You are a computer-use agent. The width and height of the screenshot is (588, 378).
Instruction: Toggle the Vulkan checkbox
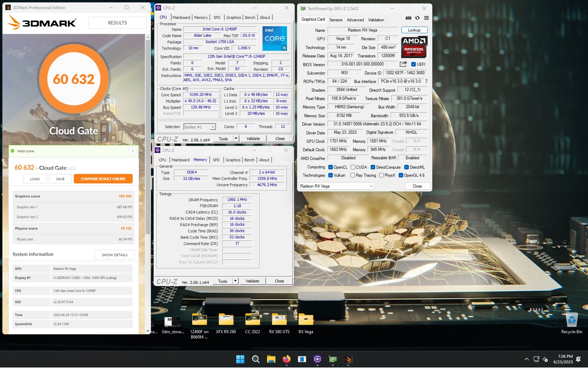(x=330, y=175)
